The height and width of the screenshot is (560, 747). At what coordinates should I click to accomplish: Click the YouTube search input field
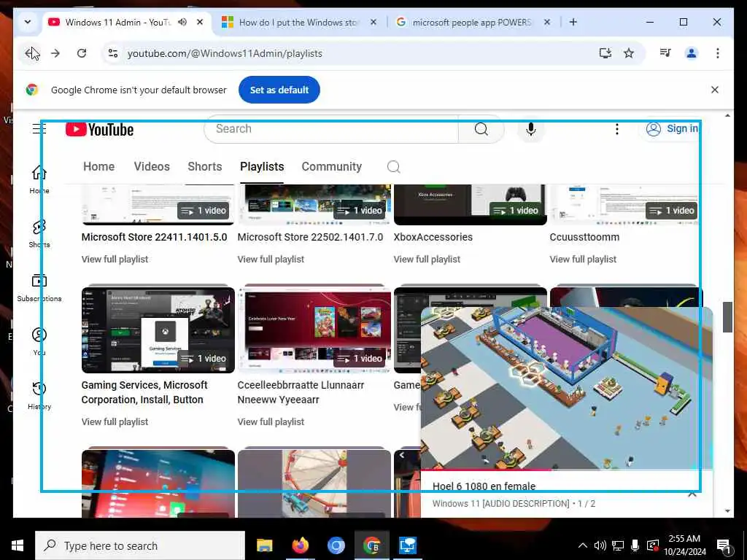click(331, 129)
